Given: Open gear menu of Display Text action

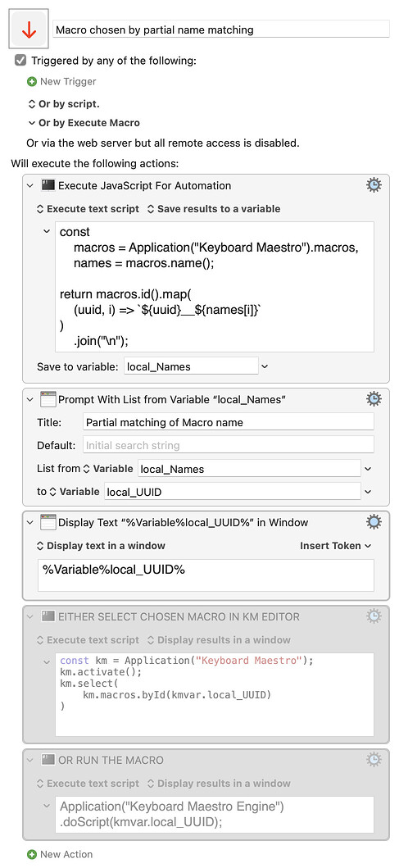Looking at the screenshot, I should (374, 521).
